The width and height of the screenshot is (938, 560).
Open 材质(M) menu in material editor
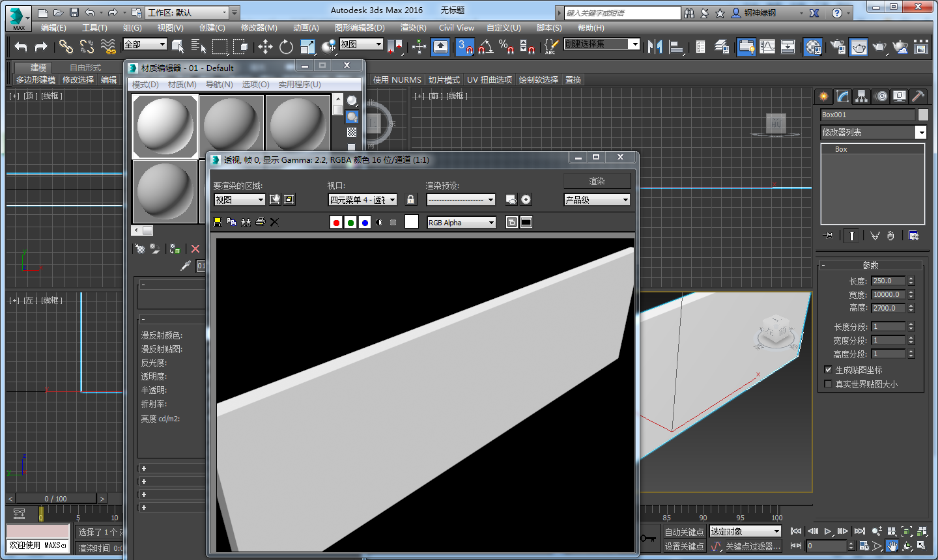[182, 85]
